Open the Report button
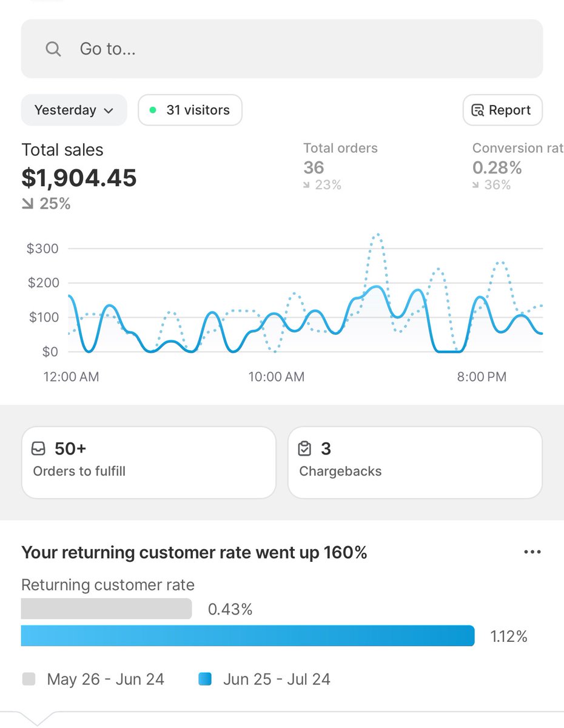This screenshot has height=728, width=564. (502, 110)
